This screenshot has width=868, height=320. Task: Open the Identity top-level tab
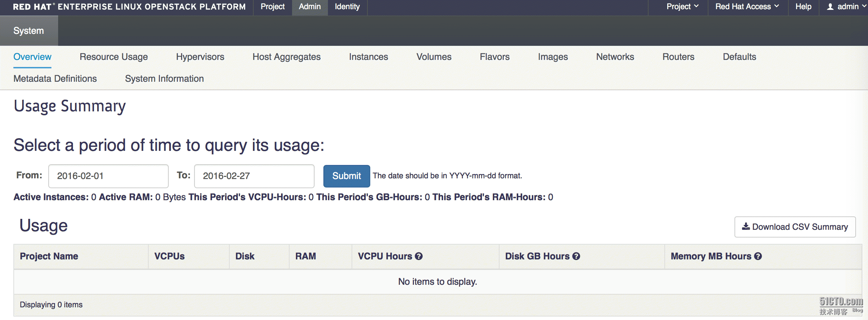point(347,7)
